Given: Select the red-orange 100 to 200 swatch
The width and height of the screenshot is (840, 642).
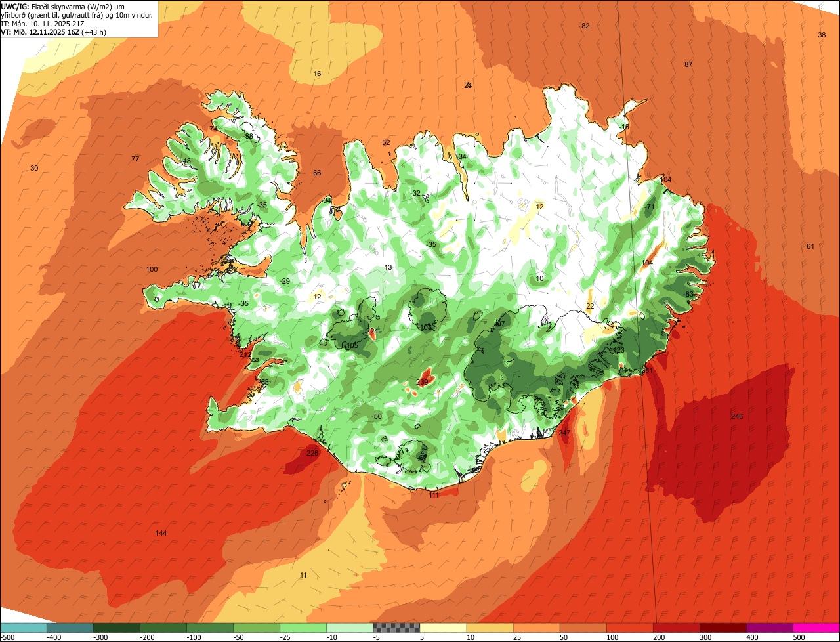Looking at the screenshot, I should point(629,628).
